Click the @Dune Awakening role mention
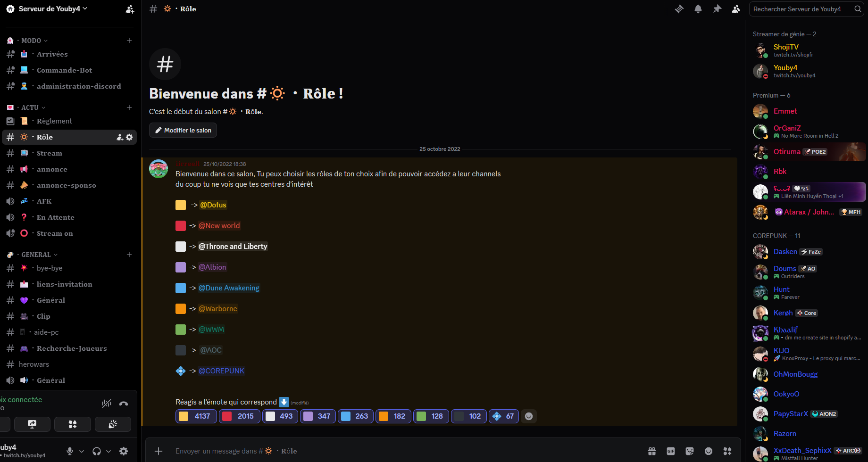The image size is (868, 462). pos(229,288)
